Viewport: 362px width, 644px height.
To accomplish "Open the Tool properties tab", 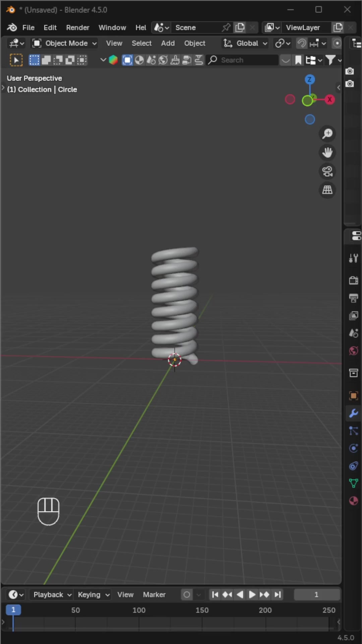I will click(x=354, y=258).
